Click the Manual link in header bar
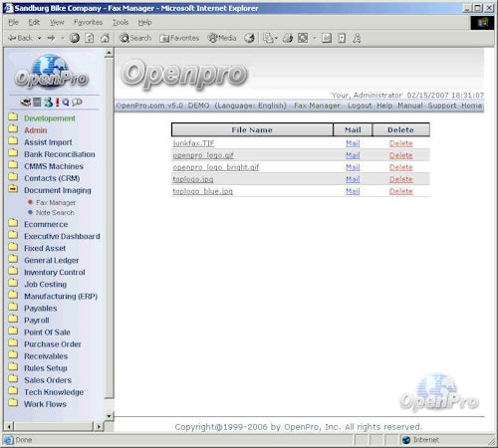 pos(410,106)
